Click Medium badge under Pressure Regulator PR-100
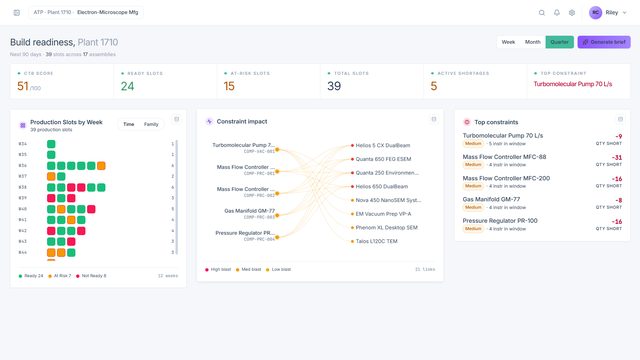Screen dimensions: 640x360 coord(473,229)
